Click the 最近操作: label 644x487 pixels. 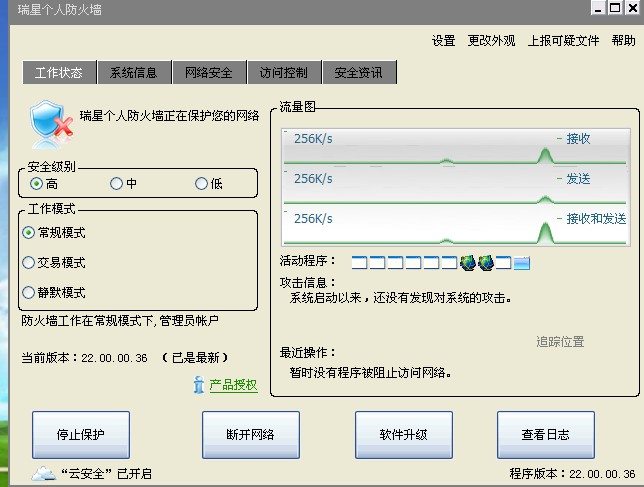(308, 353)
